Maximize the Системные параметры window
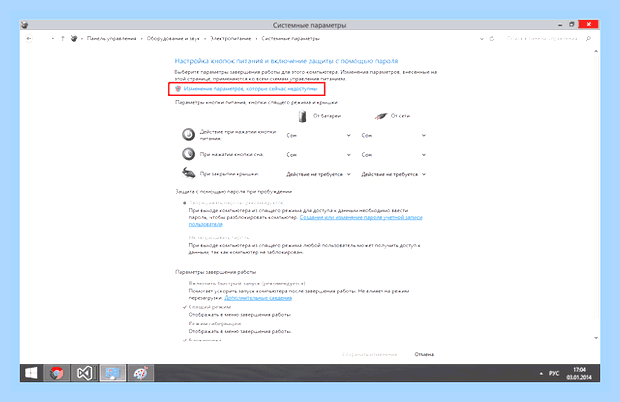This screenshot has height=402, width=620. coord(571,25)
